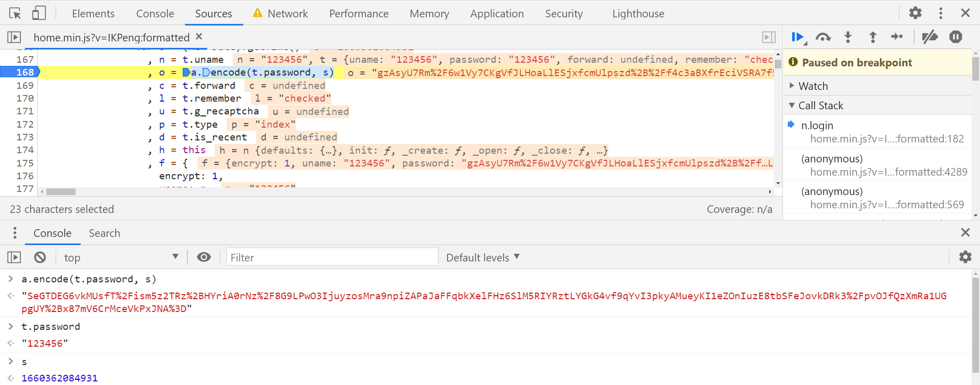980x385 pixels.
Task: Click the Step button
Action: pyautogui.click(x=897, y=37)
